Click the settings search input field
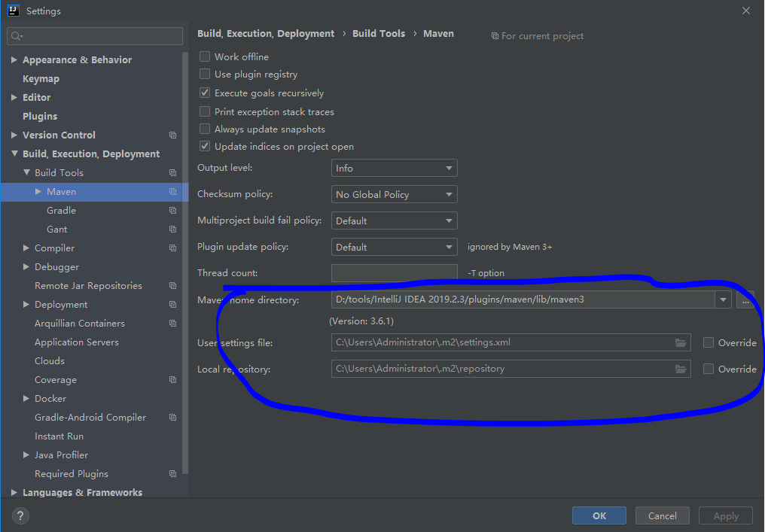Image resolution: width=765 pixels, height=532 pixels. click(x=95, y=36)
